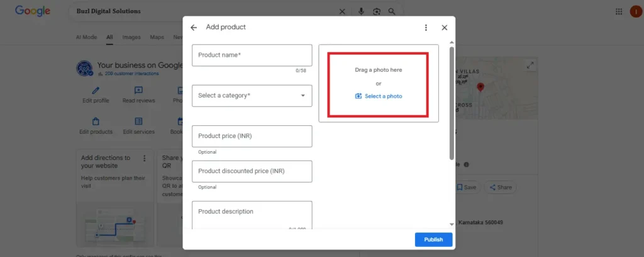Publish the product
This screenshot has height=257, width=644.
point(433,239)
